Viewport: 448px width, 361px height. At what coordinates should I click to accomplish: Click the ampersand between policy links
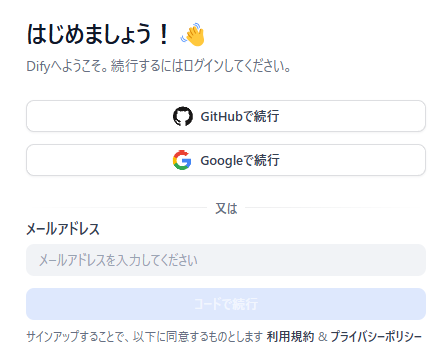322,337
